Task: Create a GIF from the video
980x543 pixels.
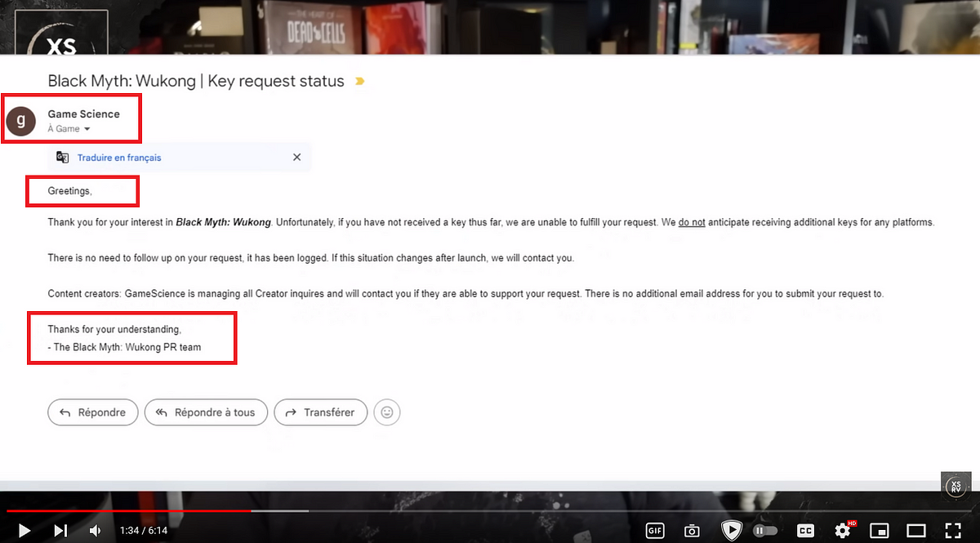Action: click(655, 531)
